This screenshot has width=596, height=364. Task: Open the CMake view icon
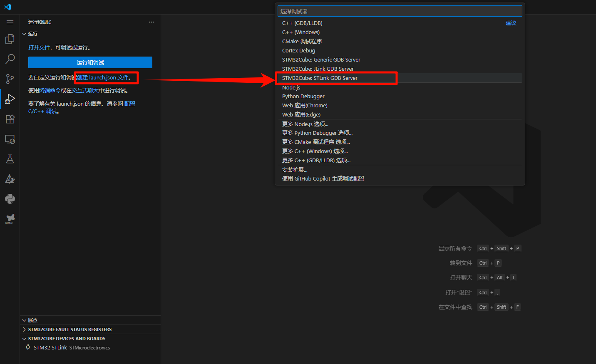[10, 179]
